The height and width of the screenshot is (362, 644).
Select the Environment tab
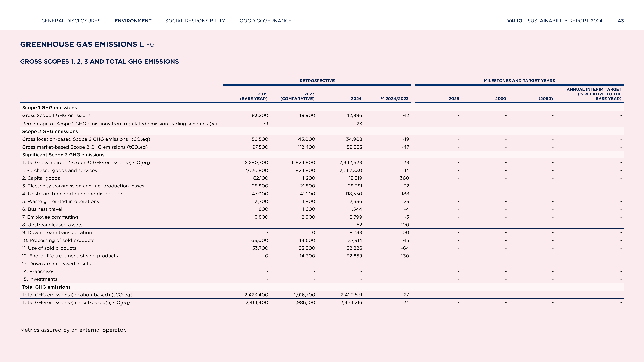(133, 21)
